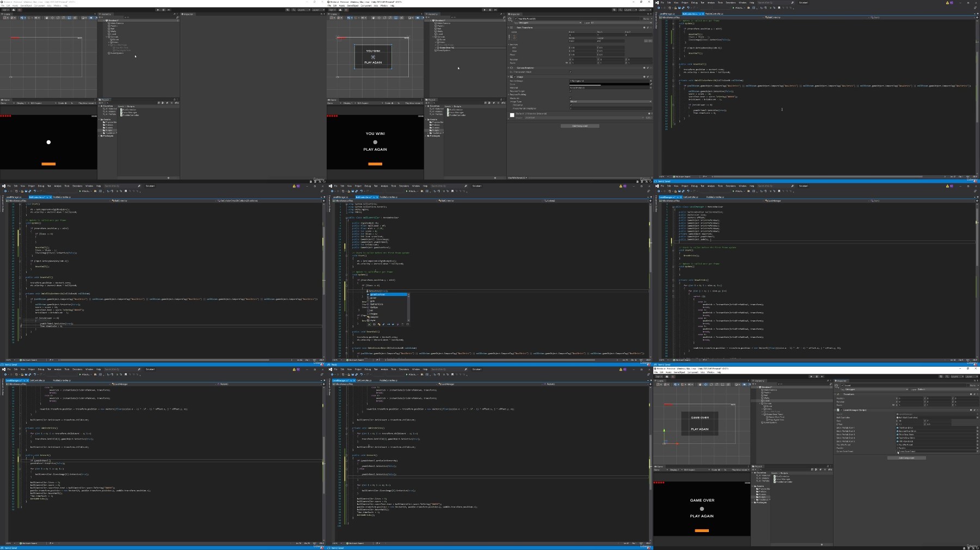Screen dimensions: 980x550
Task: Open anchor presets icon in YOU WIN Rect Transform
Action: [514, 37]
